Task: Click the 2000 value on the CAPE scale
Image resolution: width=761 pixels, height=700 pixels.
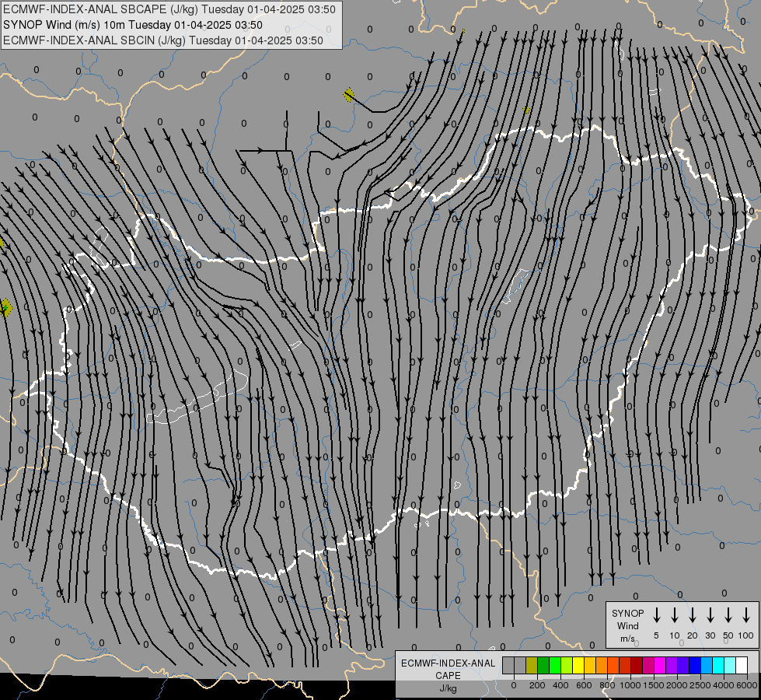Action: 677,685
